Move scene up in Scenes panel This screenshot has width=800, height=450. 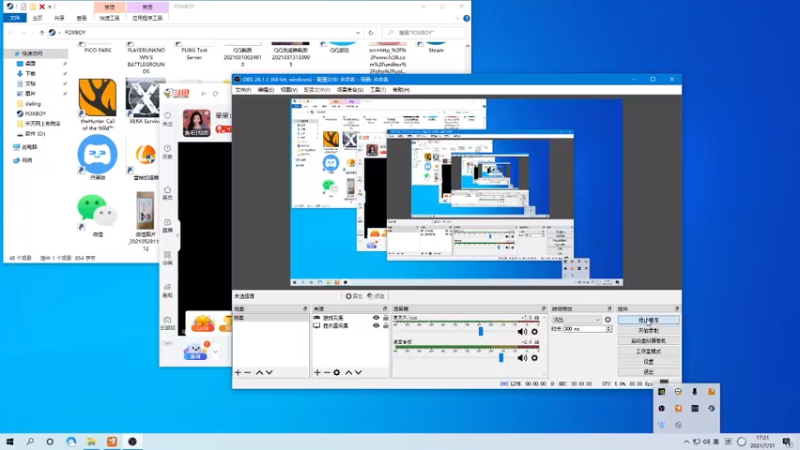(x=259, y=372)
